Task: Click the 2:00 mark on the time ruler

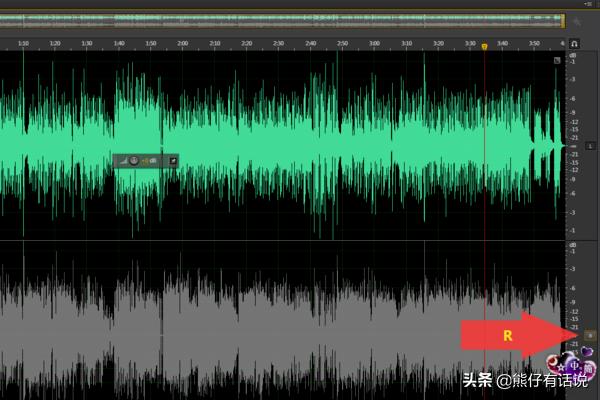Action: pos(182,45)
